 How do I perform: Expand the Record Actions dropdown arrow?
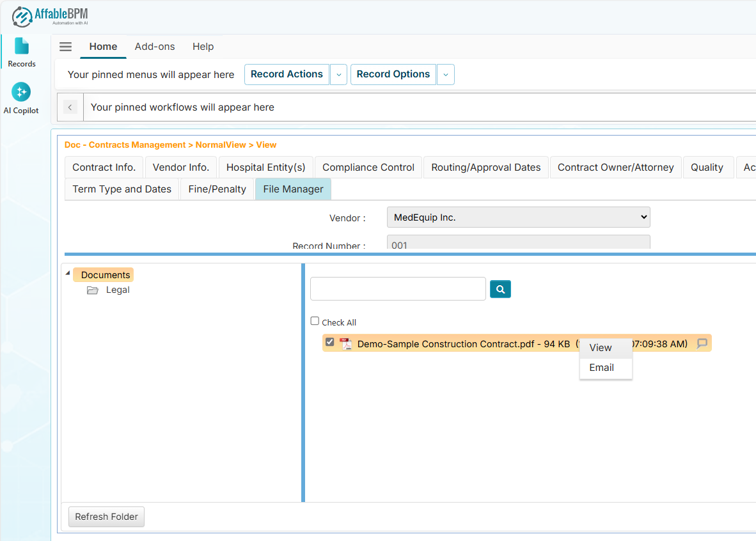click(x=339, y=75)
